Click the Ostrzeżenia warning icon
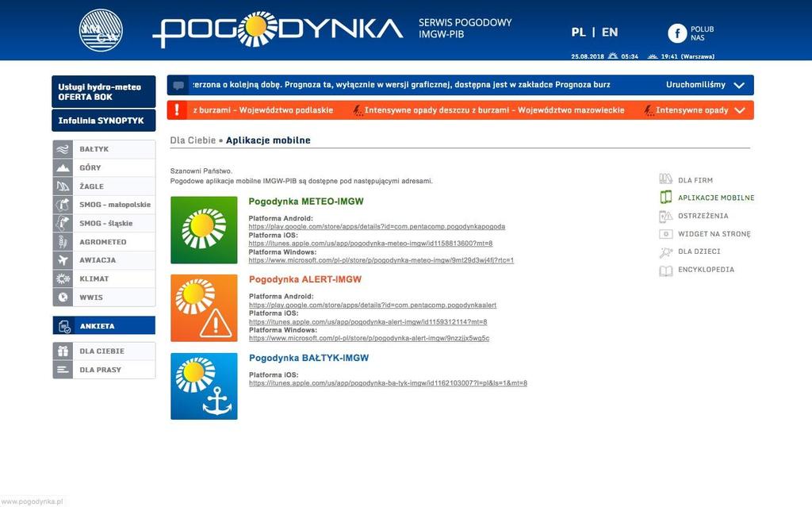 coord(666,216)
